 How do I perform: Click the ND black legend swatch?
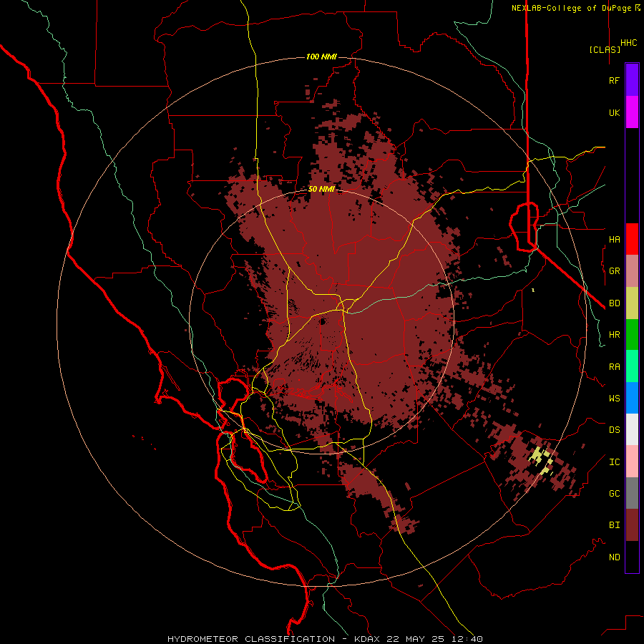[x=632, y=557]
